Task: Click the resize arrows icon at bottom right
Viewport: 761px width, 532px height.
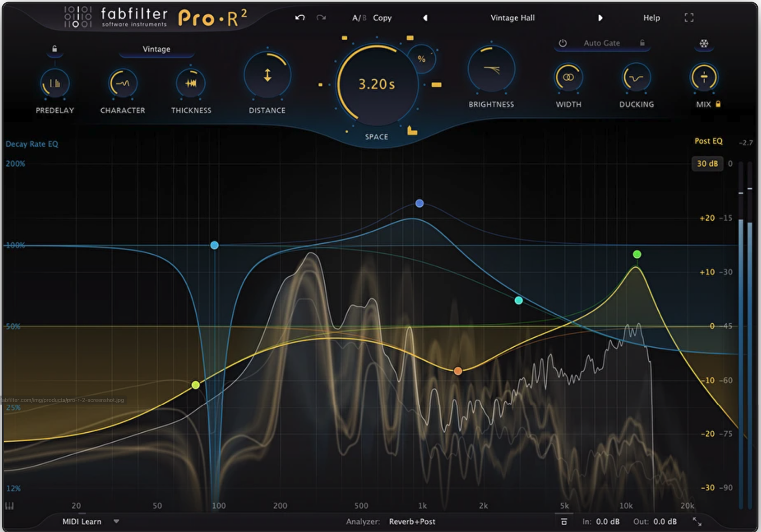Action: (x=697, y=522)
